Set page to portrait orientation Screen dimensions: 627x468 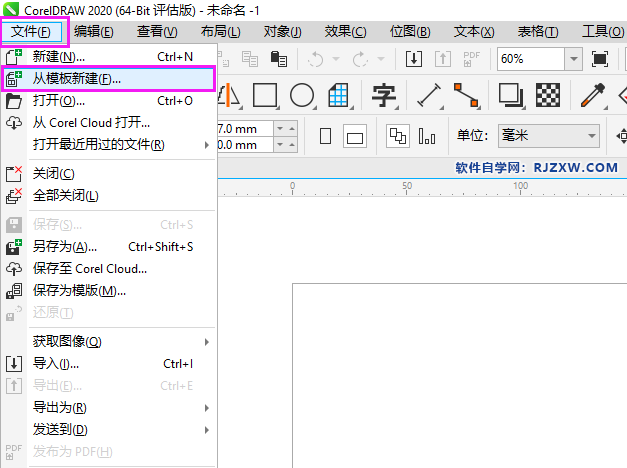325,136
